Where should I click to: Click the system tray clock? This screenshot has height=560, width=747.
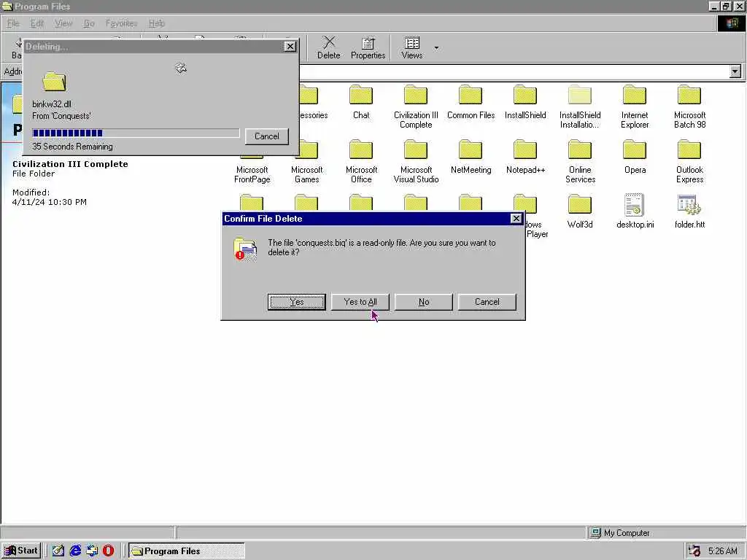click(722, 551)
